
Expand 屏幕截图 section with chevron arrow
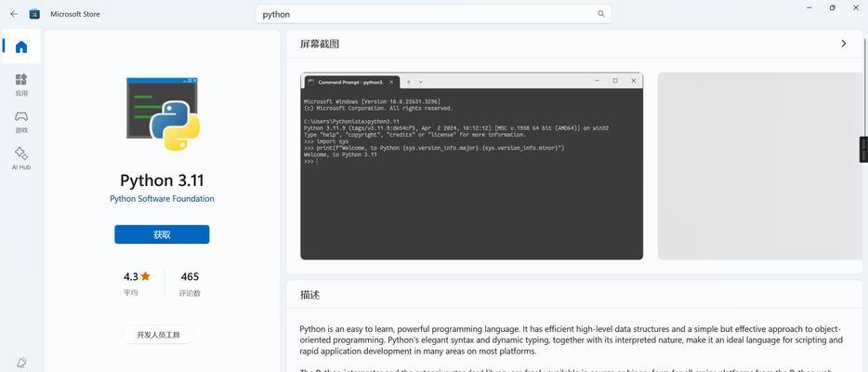(x=843, y=44)
